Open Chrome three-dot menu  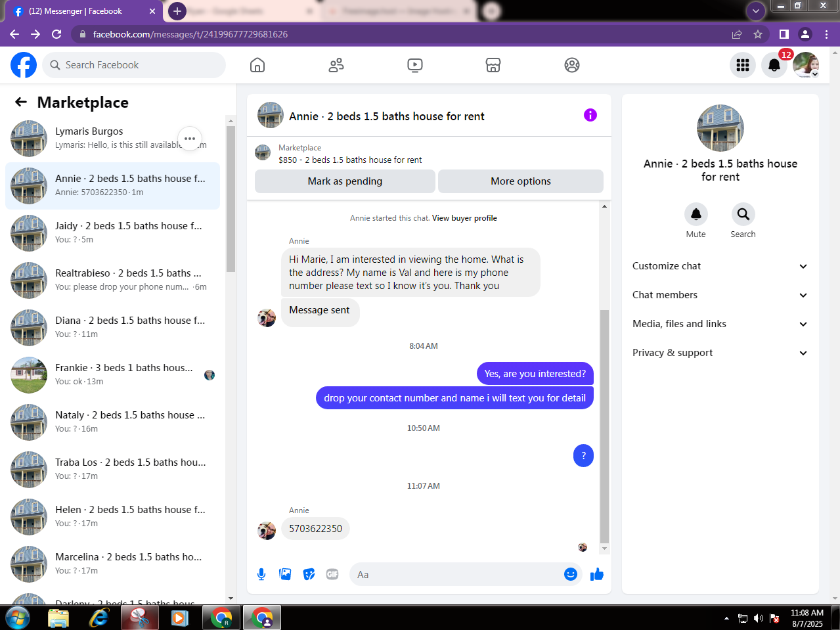827,34
